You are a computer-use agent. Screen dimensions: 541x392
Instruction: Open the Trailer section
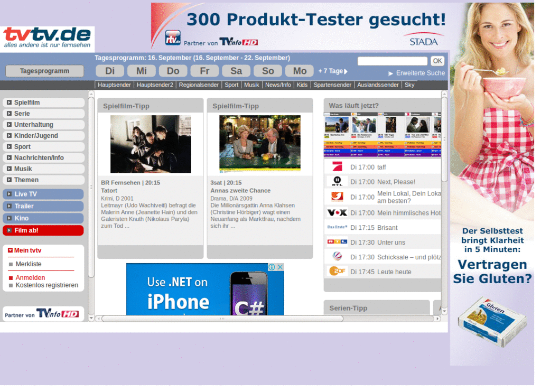tap(43, 206)
